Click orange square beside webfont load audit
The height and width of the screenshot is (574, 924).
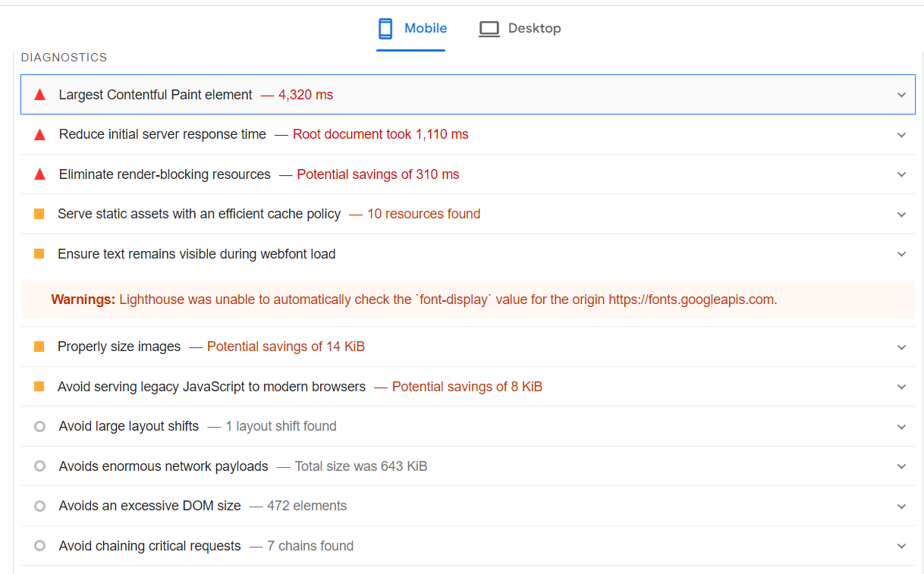pos(39,254)
